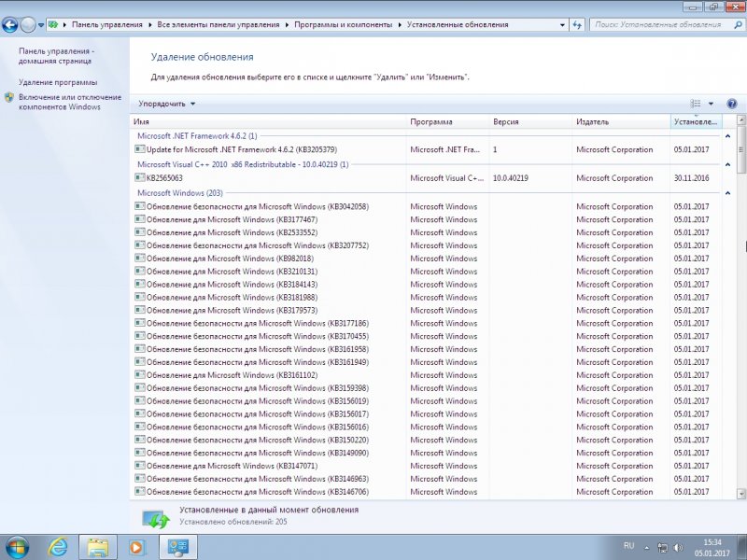Select update row KB3179573
The image size is (747, 560).
[427, 310]
